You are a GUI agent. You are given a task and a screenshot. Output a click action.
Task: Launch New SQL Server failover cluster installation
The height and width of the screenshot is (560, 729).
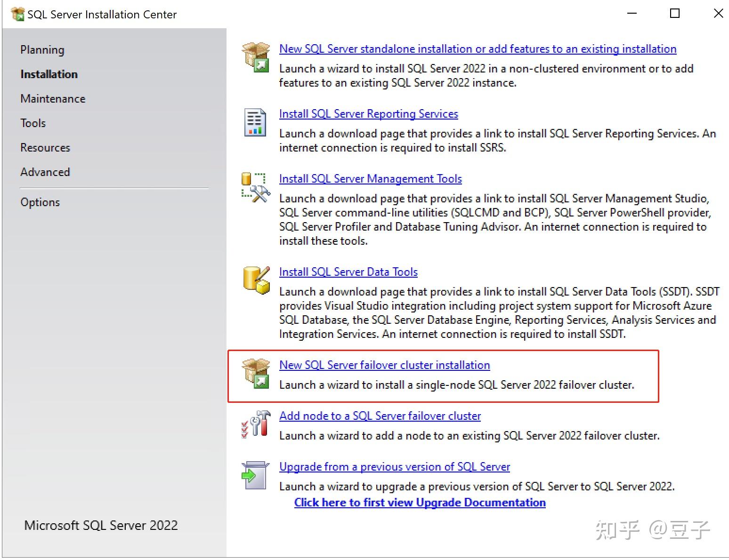(x=384, y=365)
